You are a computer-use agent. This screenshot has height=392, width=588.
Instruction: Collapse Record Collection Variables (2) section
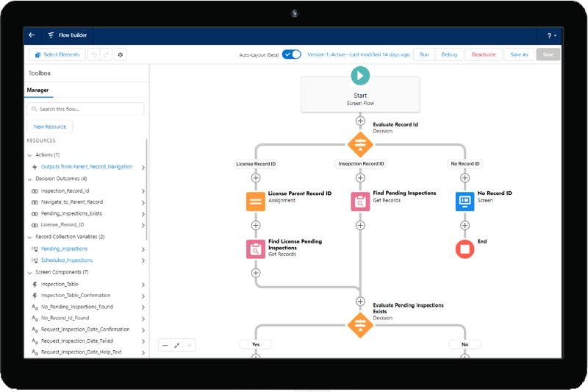coord(30,237)
